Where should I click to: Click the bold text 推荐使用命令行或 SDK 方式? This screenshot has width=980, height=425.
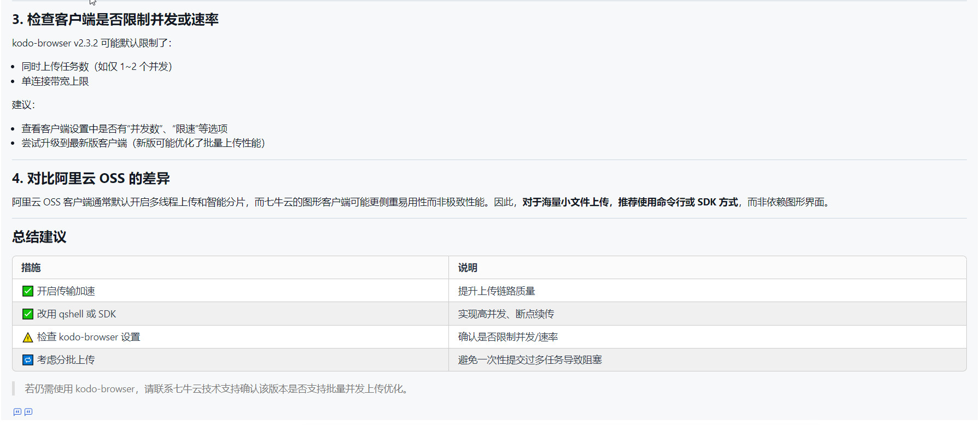point(678,202)
